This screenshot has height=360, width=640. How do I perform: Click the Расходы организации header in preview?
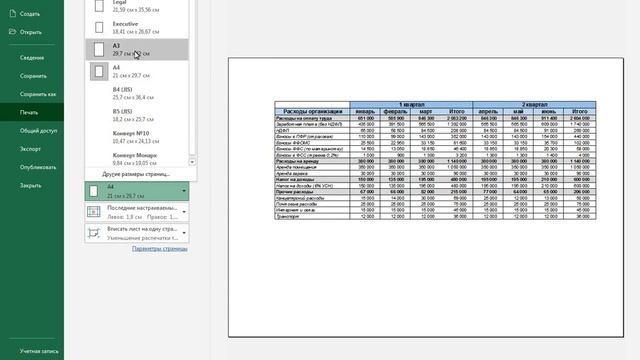pyautogui.click(x=312, y=111)
